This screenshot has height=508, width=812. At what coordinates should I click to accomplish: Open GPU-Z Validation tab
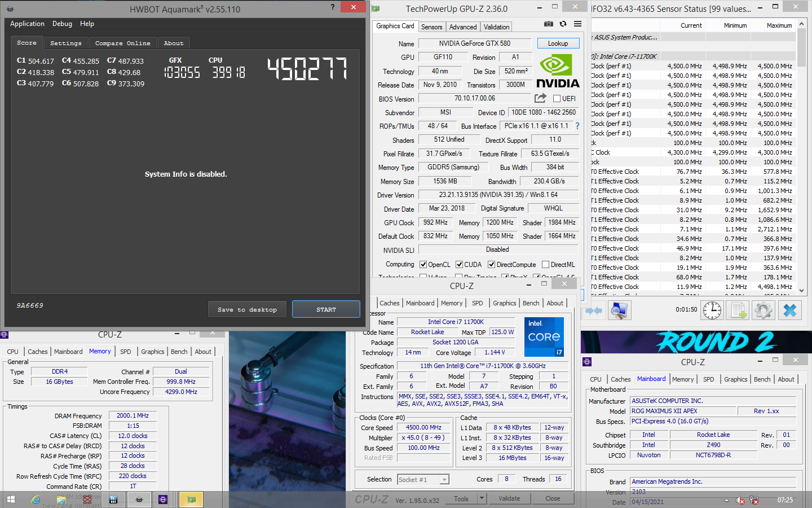click(x=496, y=27)
